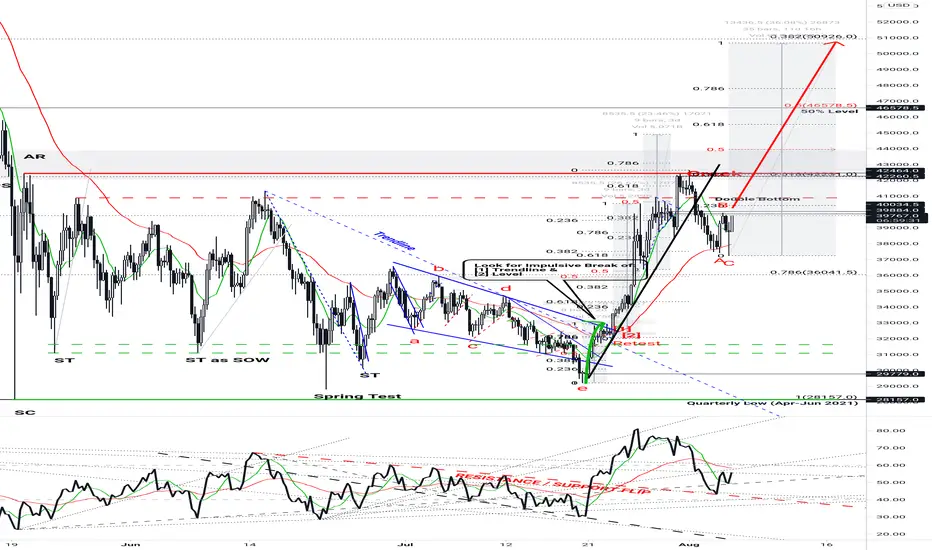Select the Jun label on time axis
932x550 pixels.
130,543
